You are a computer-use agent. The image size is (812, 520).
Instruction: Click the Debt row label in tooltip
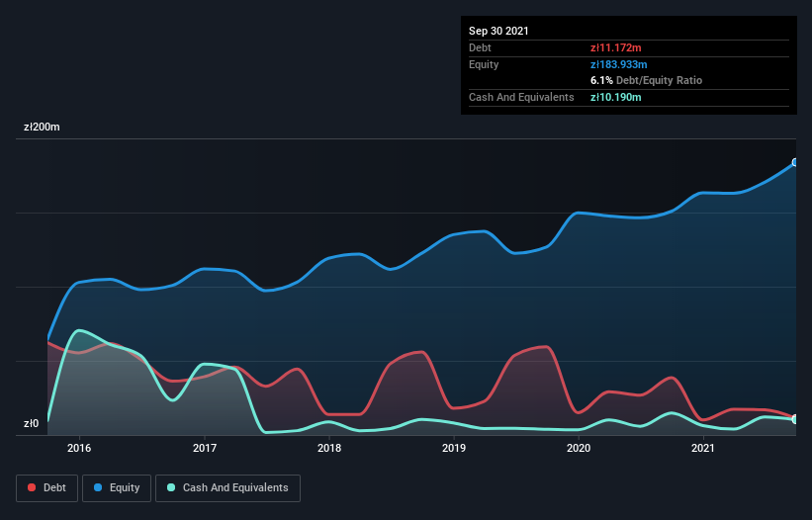click(x=480, y=48)
